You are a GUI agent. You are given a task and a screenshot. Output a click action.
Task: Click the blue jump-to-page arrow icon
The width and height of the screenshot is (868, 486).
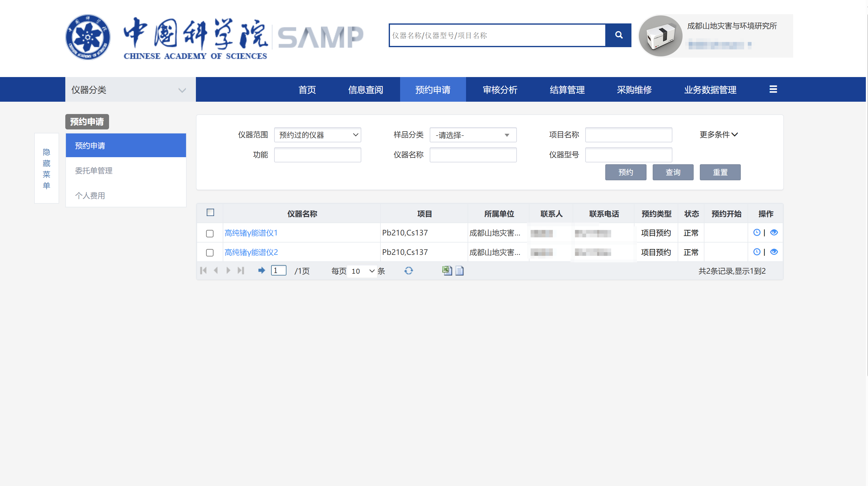pyautogui.click(x=261, y=271)
